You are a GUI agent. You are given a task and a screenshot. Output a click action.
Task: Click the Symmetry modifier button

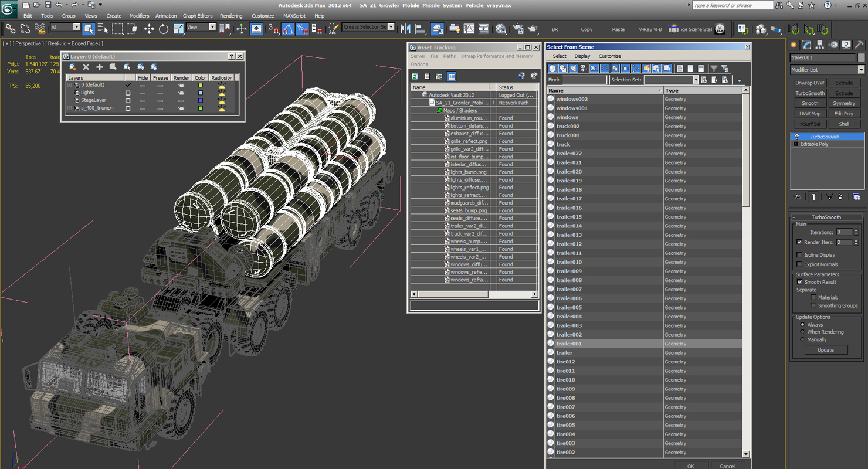click(844, 103)
